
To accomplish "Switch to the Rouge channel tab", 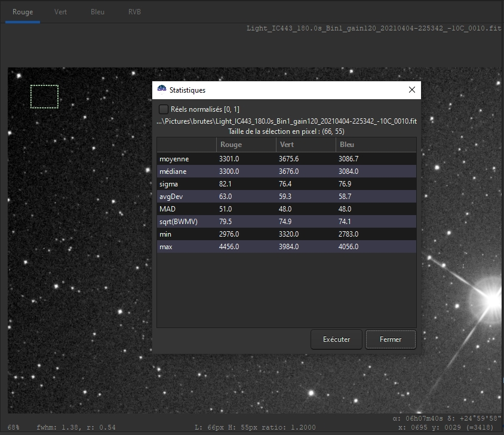I will coord(23,12).
